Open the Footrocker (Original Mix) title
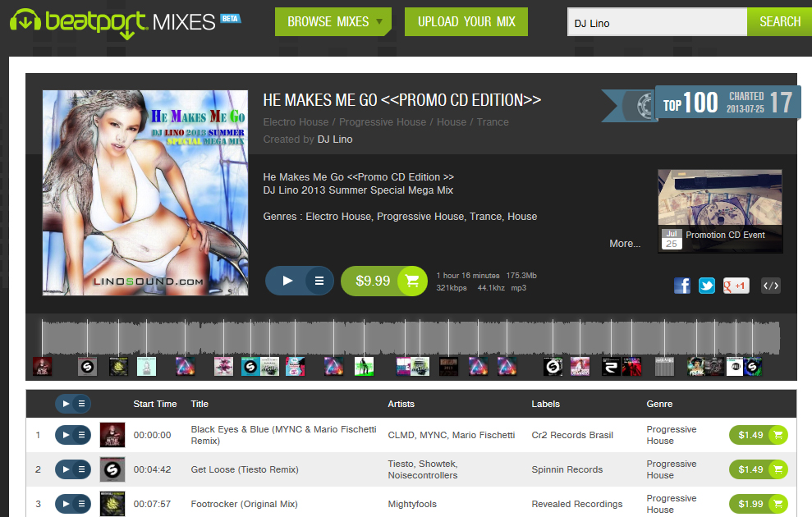 244,504
